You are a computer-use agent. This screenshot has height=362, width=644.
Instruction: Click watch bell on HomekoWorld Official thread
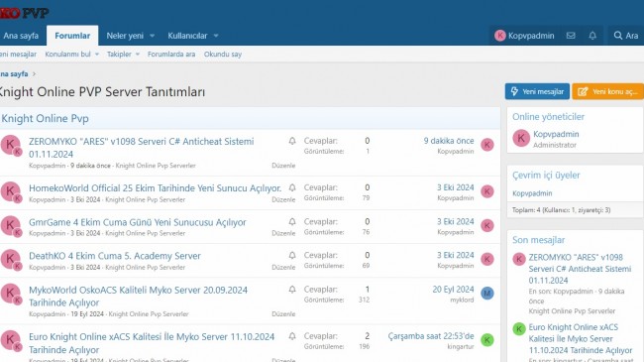point(292,188)
